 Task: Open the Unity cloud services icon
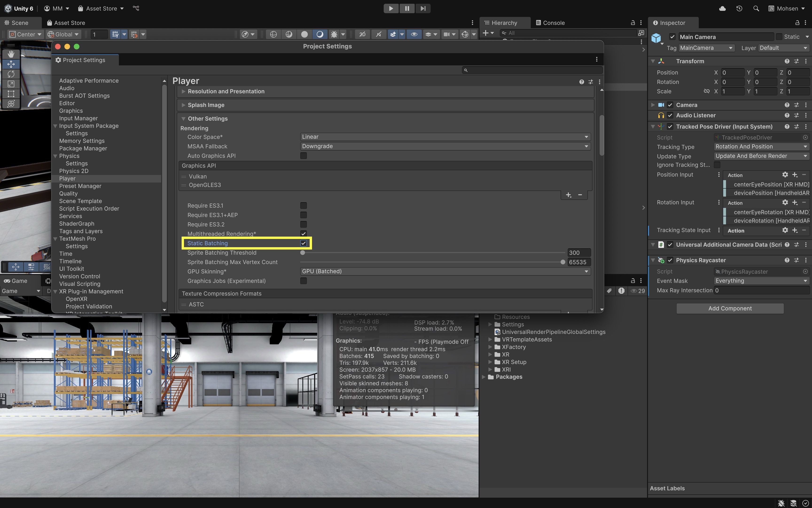point(722,8)
